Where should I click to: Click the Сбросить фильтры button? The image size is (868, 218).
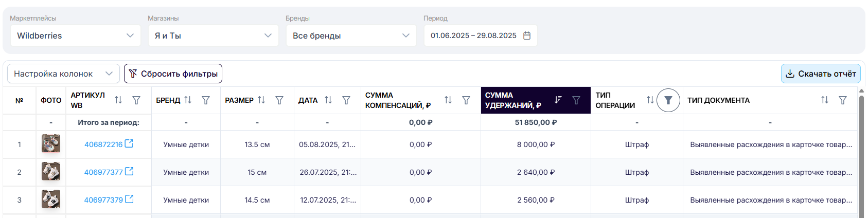click(173, 74)
